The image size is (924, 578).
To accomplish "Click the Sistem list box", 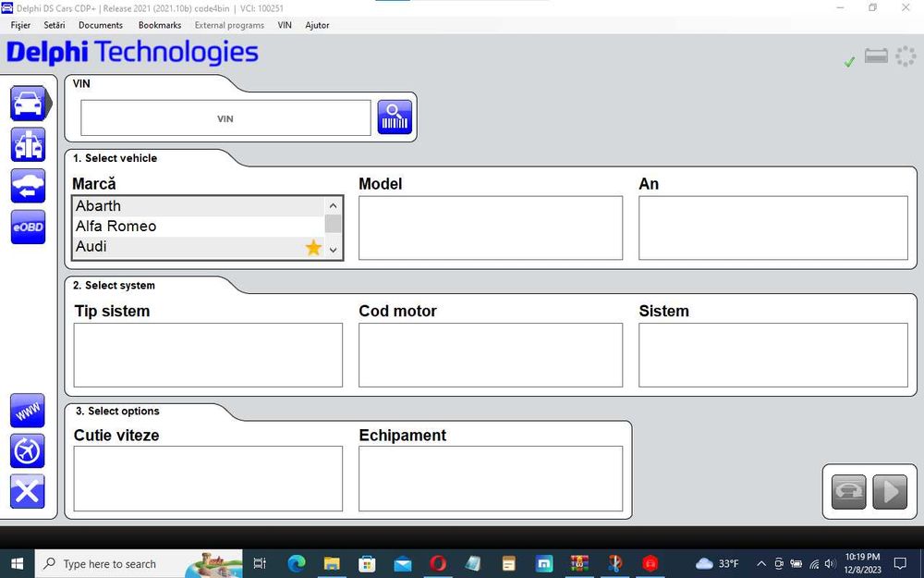I will click(773, 355).
